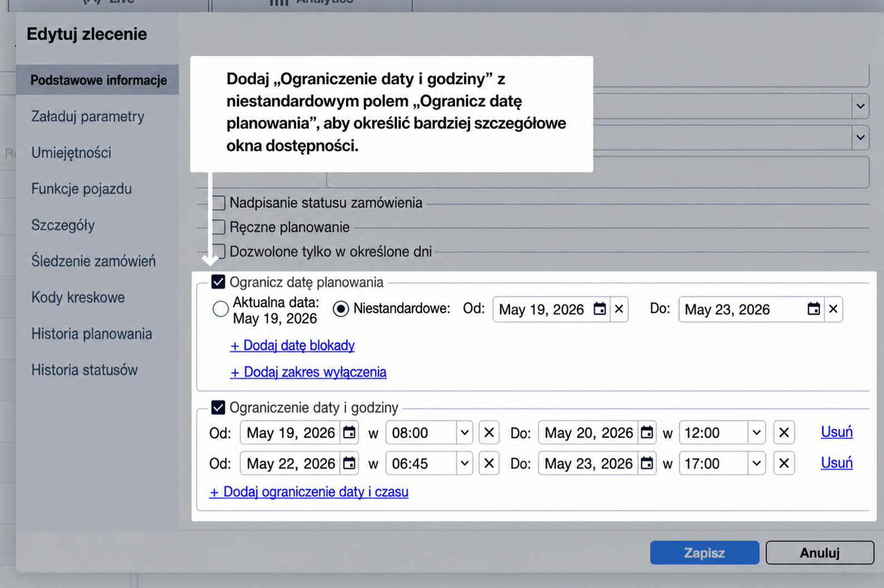Remove the May 19 08:00 restriction row (Usuń)
The width and height of the screenshot is (884, 588).
click(837, 432)
